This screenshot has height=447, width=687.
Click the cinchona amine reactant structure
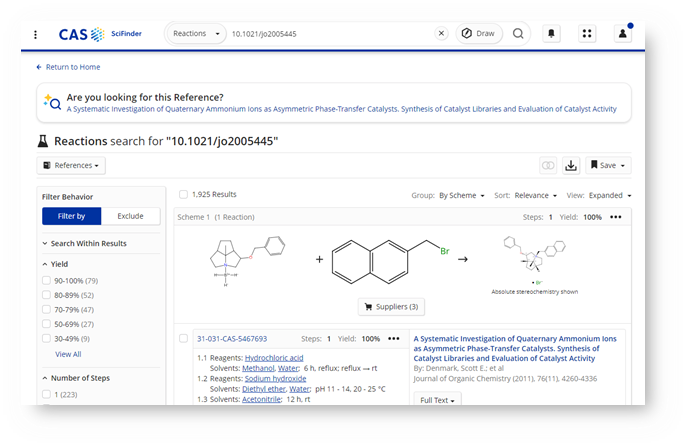pyautogui.click(x=247, y=262)
